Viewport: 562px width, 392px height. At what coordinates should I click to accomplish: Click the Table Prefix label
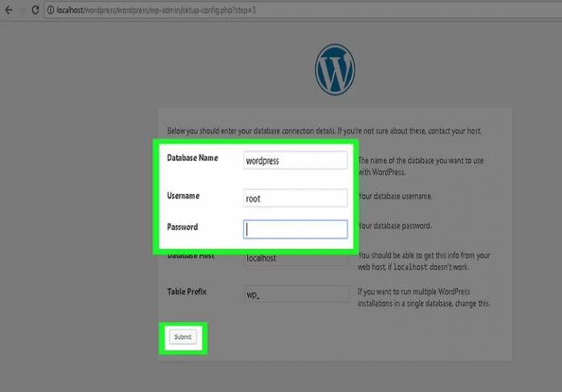187,291
